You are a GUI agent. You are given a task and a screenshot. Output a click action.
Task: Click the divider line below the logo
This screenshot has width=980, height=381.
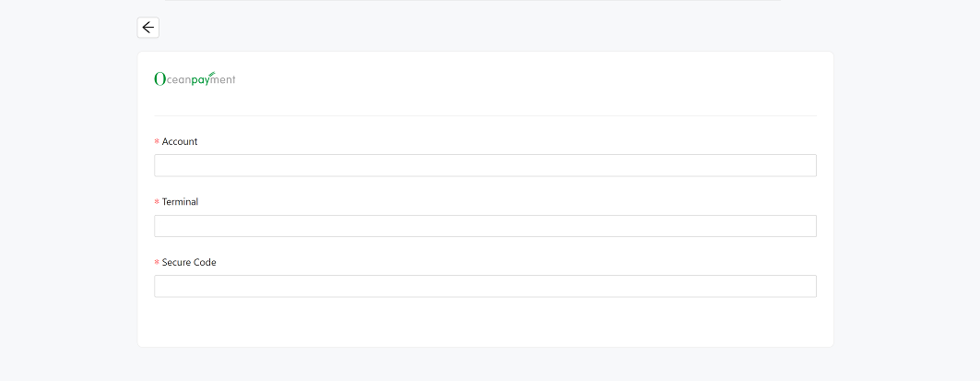click(x=485, y=115)
